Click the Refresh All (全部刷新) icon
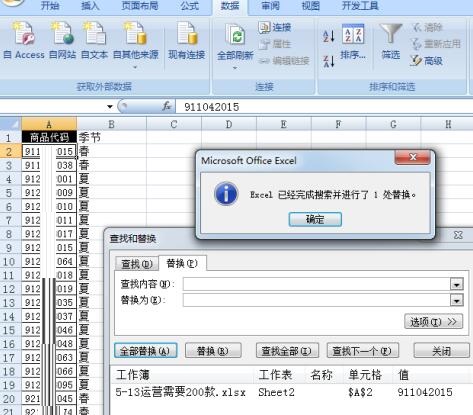This screenshot has height=415, width=473. tap(235, 35)
